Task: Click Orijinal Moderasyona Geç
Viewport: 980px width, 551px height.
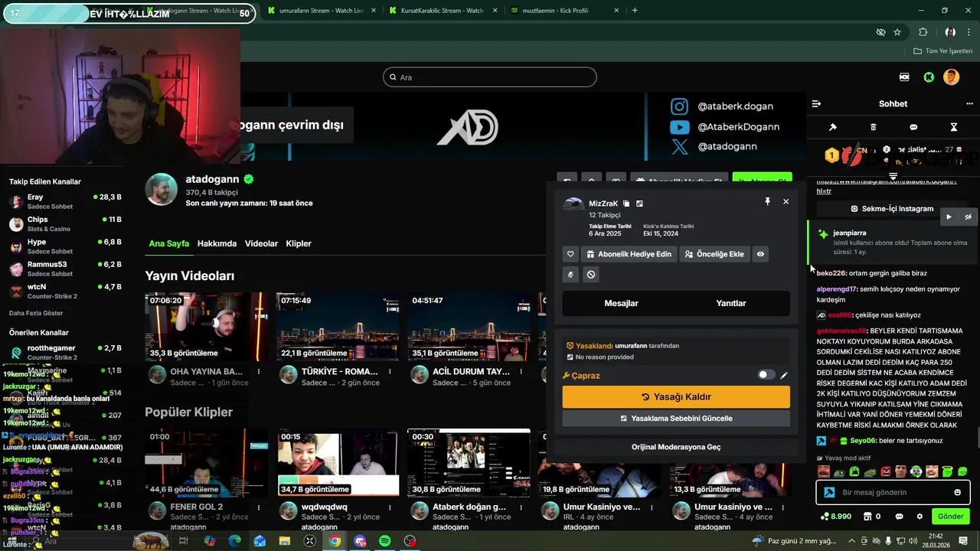Action: coord(676,447)
